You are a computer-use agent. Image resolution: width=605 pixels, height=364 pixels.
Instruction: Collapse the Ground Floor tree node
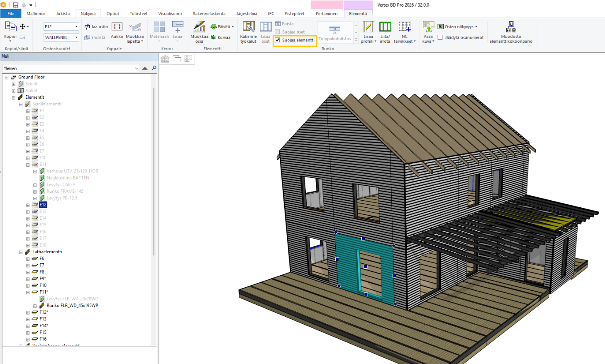coord(7,78)
